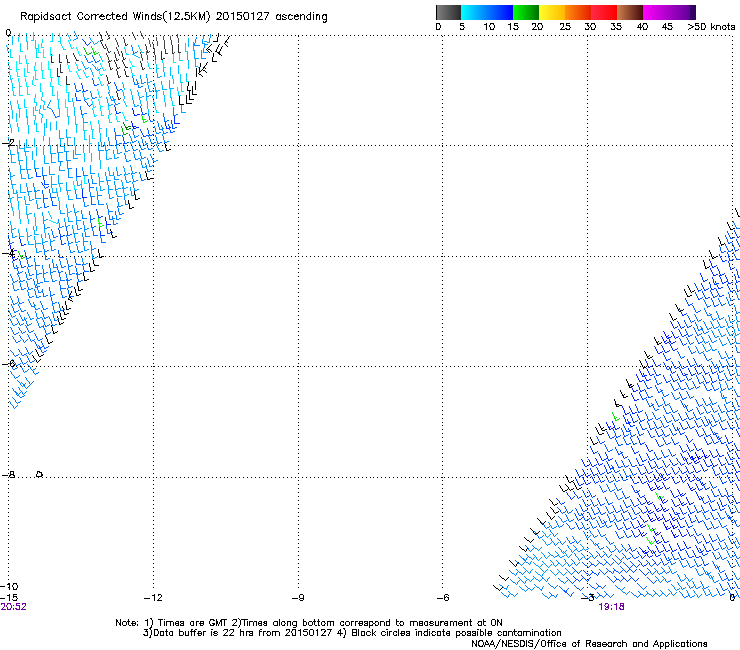This screenshot has width=740, height=650.
Task: Click the purple pass time "19:18"
Action: tap(612, 607)
